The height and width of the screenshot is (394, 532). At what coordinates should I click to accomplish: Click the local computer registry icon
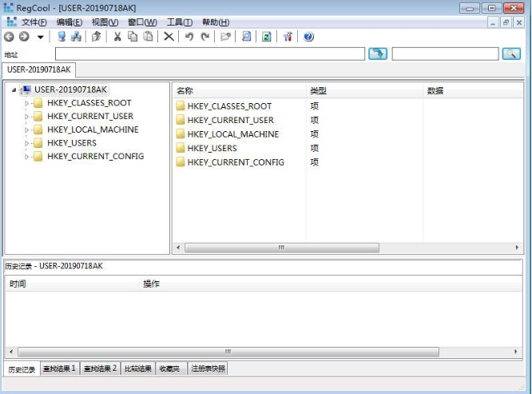pyautogui.click(x=62, y=37)
